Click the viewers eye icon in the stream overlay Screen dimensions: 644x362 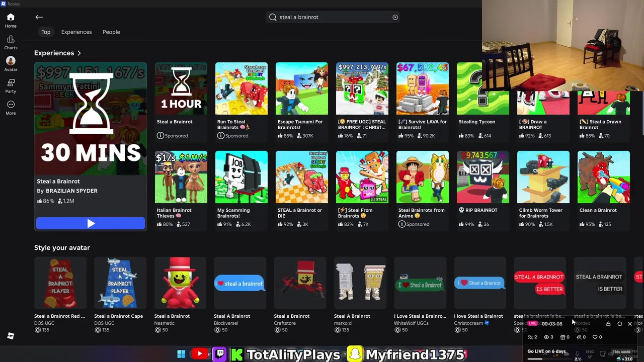click(x=546, y=337)
